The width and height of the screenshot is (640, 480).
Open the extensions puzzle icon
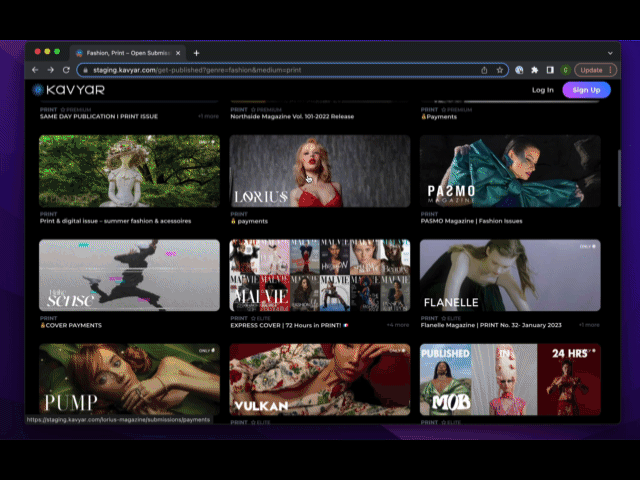(535, 70)
